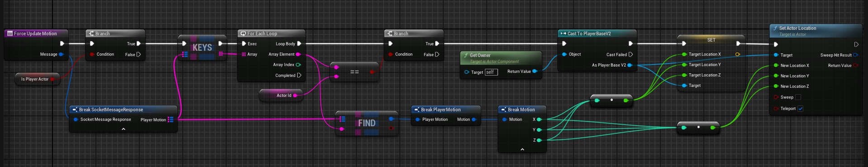868x167 pixels.
Task: Click KEYS node map input pin
Action: [x=185, y=54]
